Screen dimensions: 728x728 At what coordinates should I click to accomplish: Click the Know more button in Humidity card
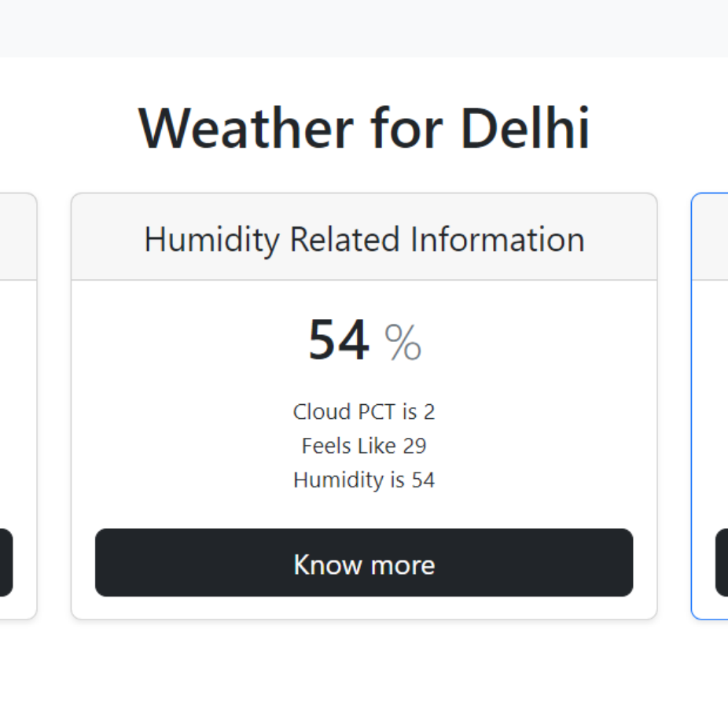click(x=364, y=563)
